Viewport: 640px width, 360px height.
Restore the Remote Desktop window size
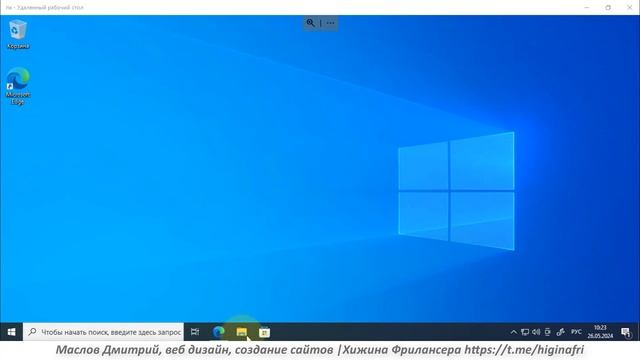[608, 7]
